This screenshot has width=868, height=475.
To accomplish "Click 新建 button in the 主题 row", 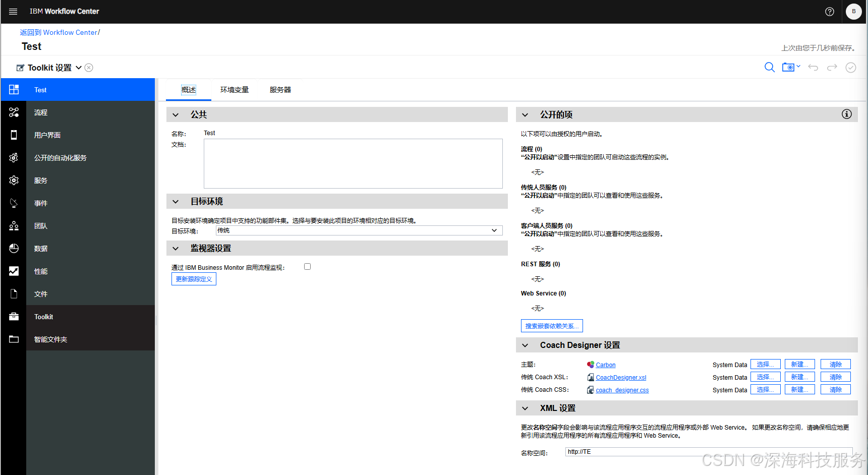I will pos(800,364).
